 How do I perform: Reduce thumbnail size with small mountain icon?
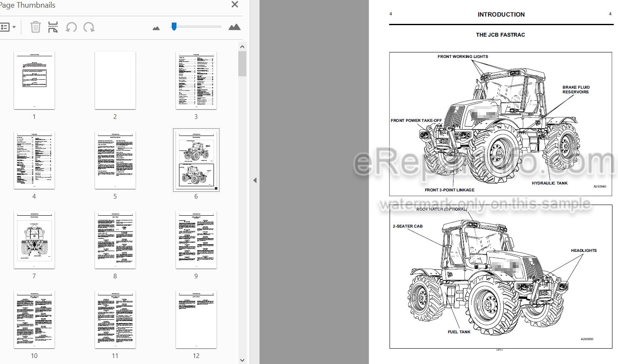coord(156,28)
